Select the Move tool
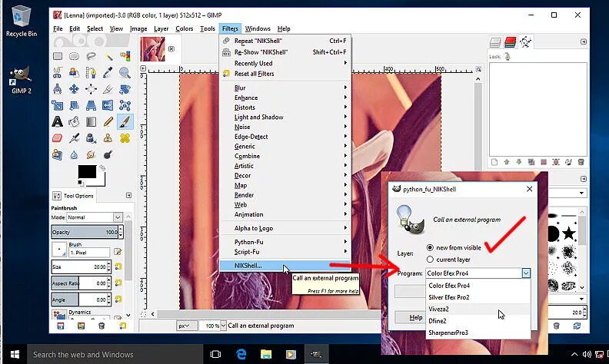The image size is (609, 364). tap(74, 89)
